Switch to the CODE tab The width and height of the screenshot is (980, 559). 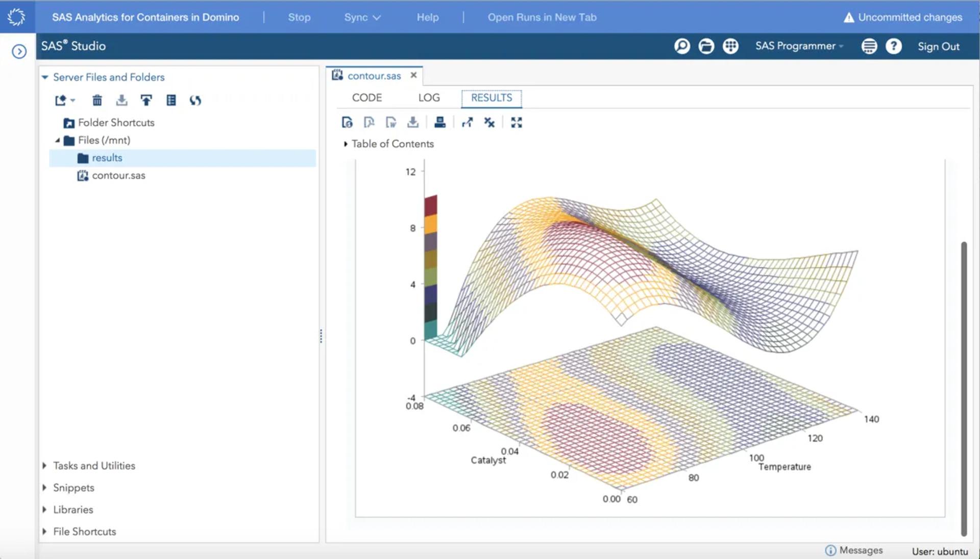(x=366, y=98)
